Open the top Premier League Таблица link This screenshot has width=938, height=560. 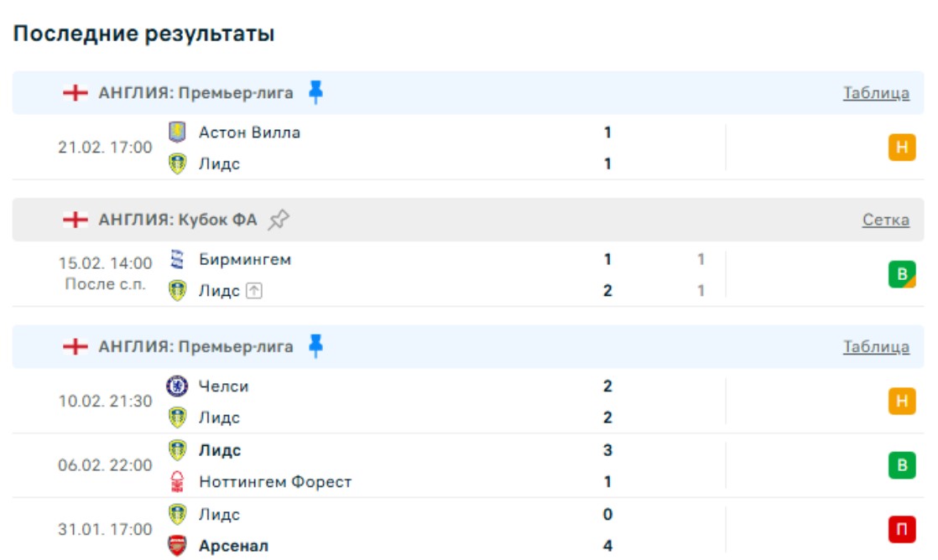876,93
